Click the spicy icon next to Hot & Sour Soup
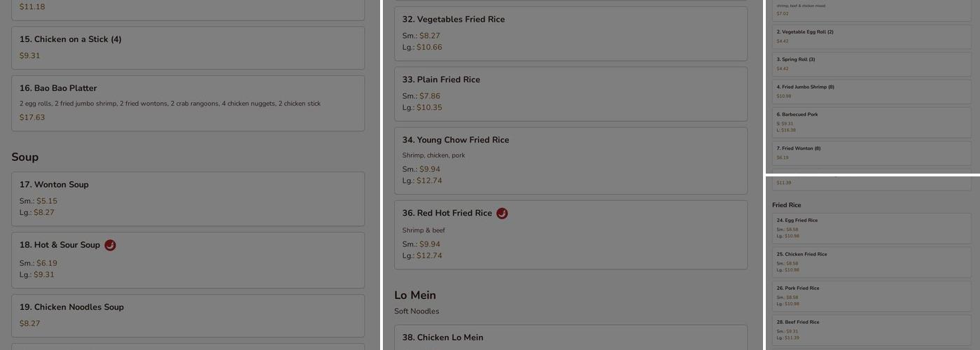Screen dimensions: 980x350 (x=110, y=245)
